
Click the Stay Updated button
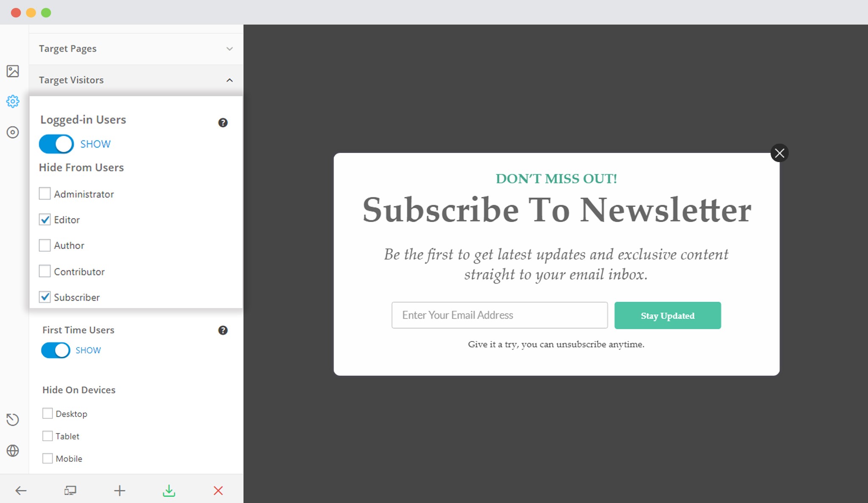(x=668, y=315)
